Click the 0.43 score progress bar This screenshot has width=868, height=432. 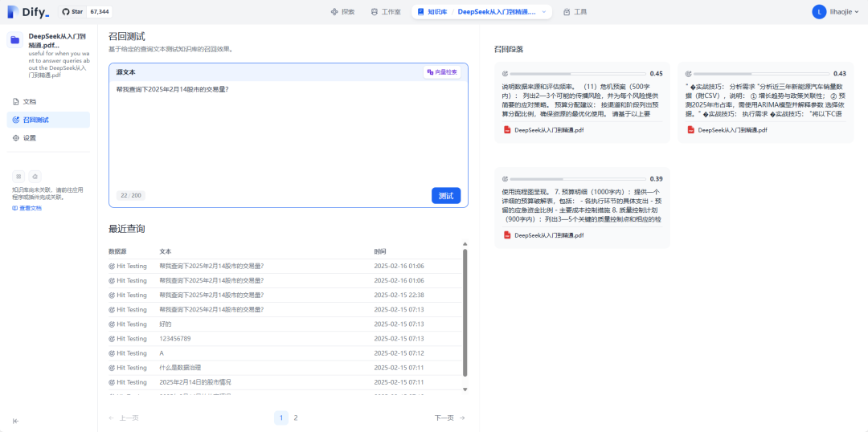click(762, 74)
